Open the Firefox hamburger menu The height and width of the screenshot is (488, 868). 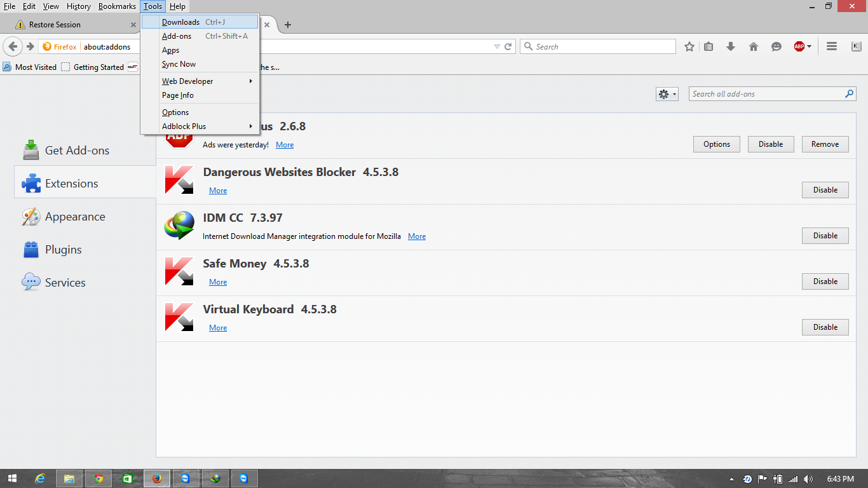(831, 46)
